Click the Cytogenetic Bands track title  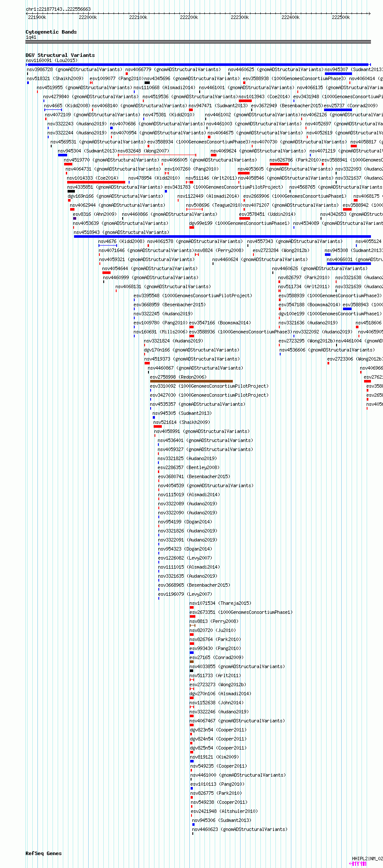[x=51, y=32]
